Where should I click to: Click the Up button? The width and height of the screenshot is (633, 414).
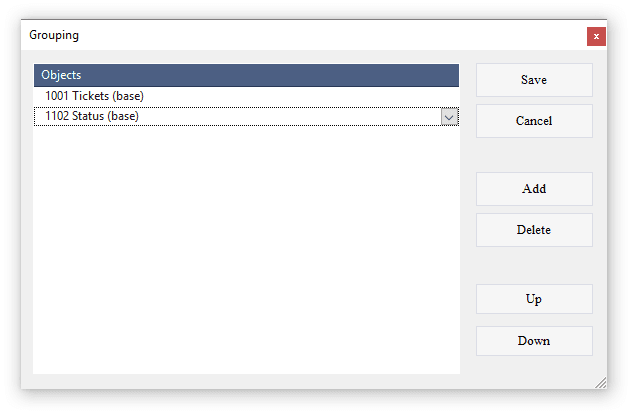pyautogui.click(x=534, y=299)
